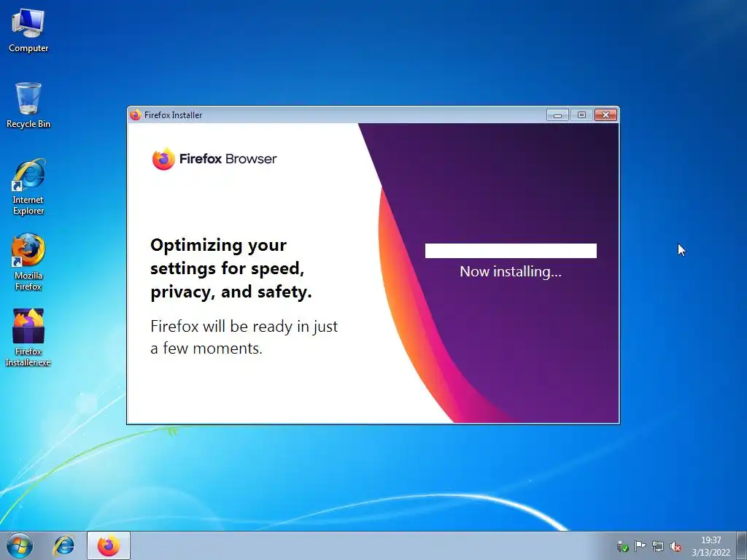Screen dimensions: 747x560
Task: Minimize the Firefox Installer window
Action: [x=557, y=114]
